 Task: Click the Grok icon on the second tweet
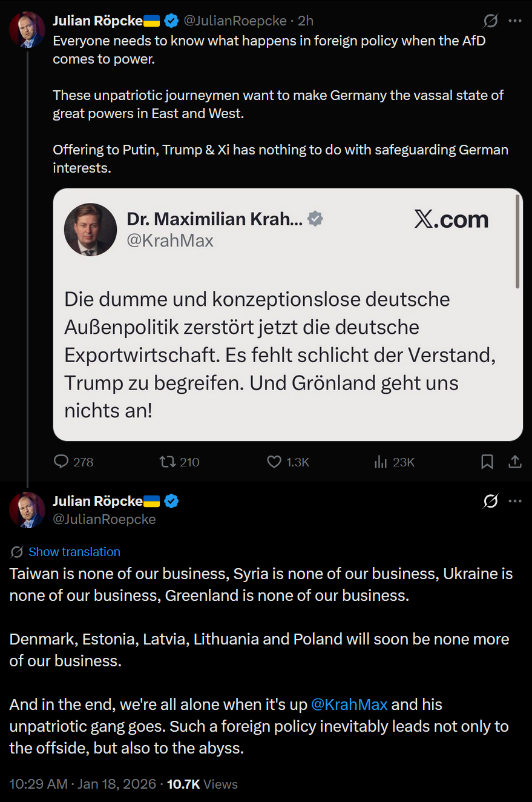pos(491,501)
